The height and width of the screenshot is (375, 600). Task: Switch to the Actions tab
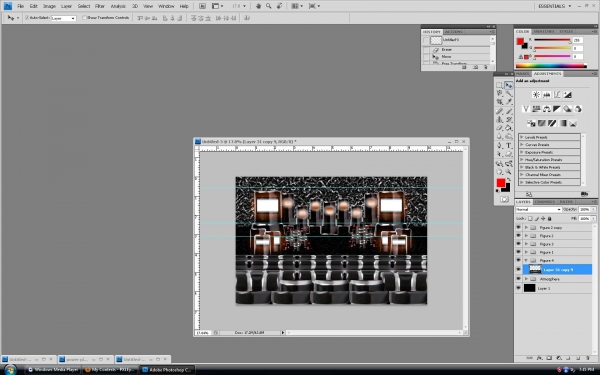454,32
